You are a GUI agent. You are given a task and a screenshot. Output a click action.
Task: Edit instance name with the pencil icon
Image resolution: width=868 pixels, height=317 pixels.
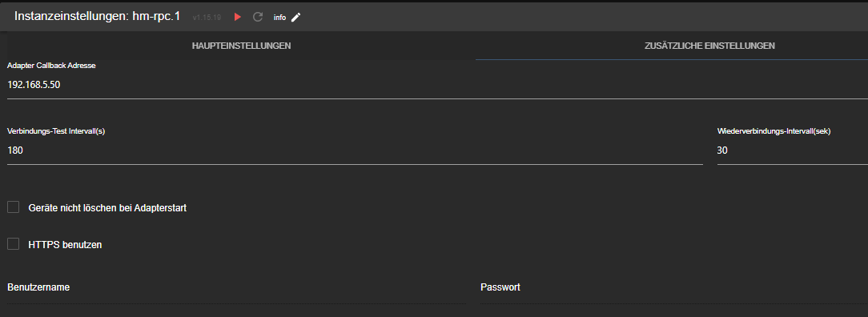pos(296,17)
